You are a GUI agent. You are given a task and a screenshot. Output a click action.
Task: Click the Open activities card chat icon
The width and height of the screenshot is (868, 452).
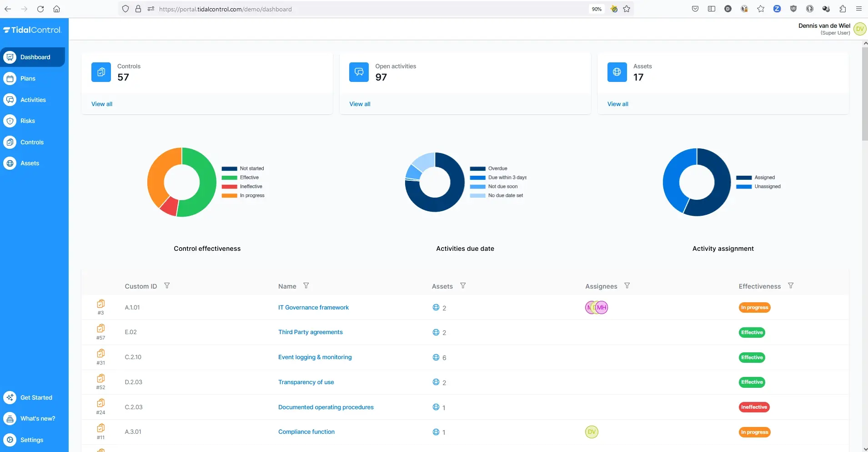[x=359, y=72]
